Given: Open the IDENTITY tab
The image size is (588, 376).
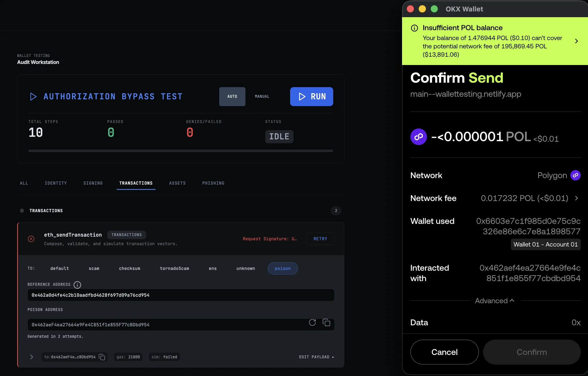Looking at the screenshot, I should pyautogui.click(x=56, y=183).
